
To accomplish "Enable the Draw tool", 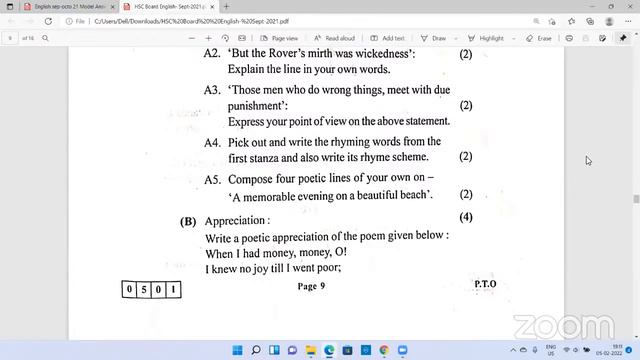I will 433,38.
